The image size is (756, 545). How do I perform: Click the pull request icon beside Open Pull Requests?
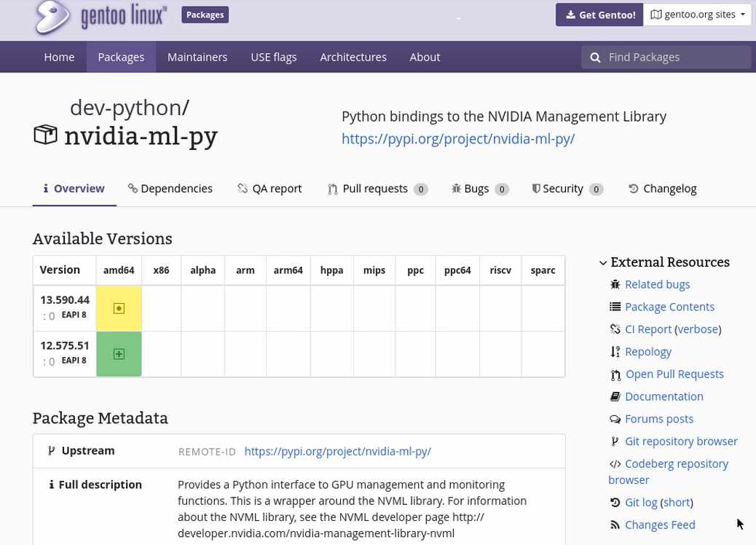coord(615,375)
